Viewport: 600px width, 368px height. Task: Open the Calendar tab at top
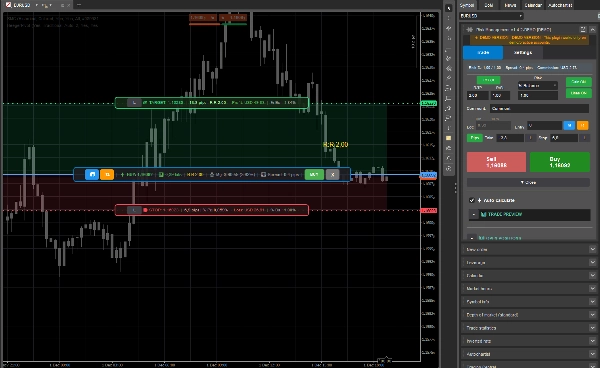coord(533,5)
